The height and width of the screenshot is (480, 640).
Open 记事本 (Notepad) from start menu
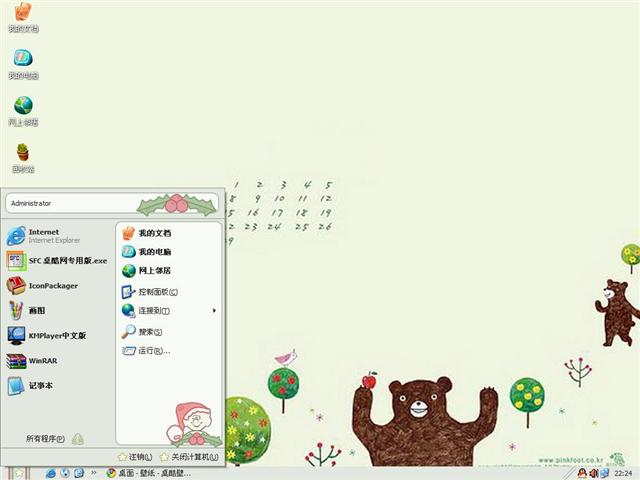point(58,386)
